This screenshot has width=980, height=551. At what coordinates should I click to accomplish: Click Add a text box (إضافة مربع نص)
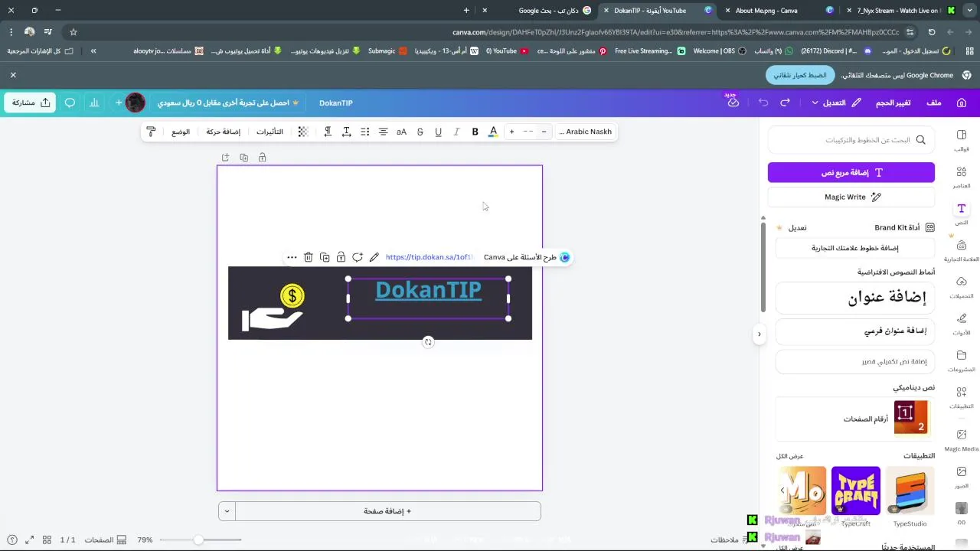851,172
